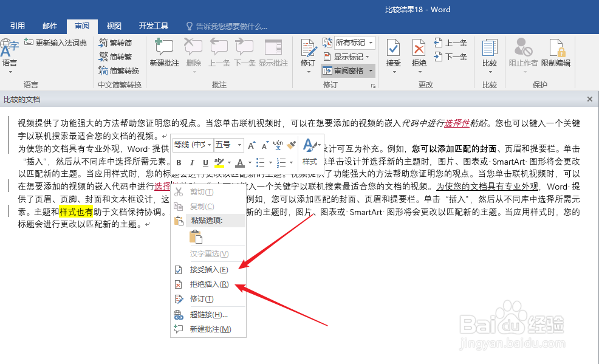Convert Simplified to Traditional (简转繁)

115,57
